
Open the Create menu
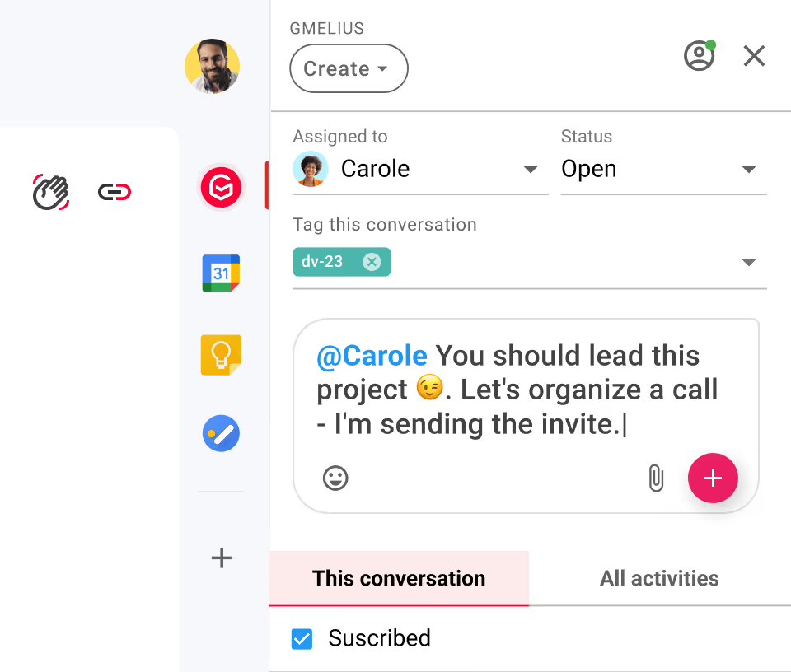(x=349, y=68)
